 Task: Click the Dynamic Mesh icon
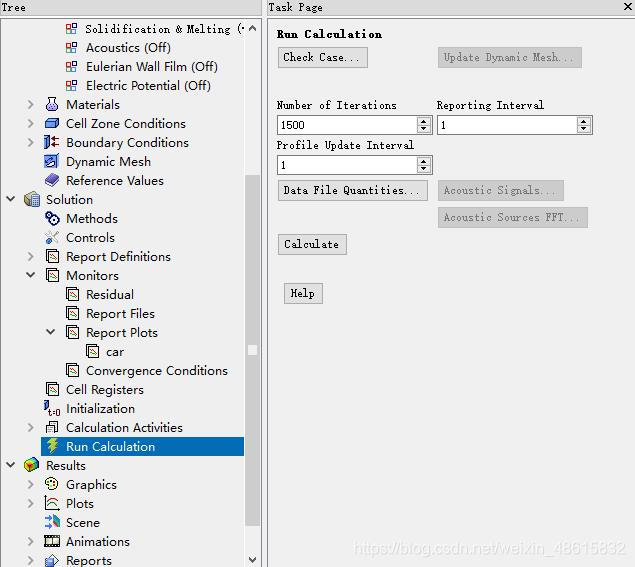(52, 162)
